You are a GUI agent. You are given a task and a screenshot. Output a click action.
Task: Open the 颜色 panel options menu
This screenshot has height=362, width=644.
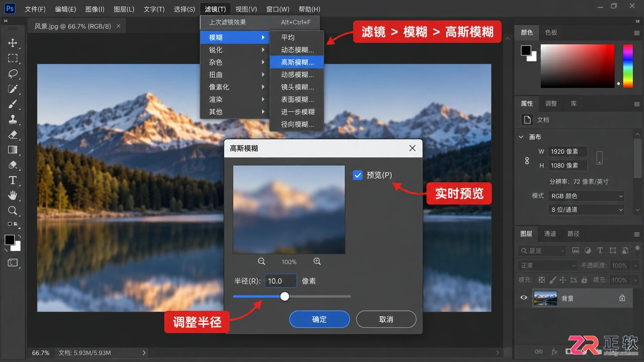pyautogui.click(x=637, y=33)
